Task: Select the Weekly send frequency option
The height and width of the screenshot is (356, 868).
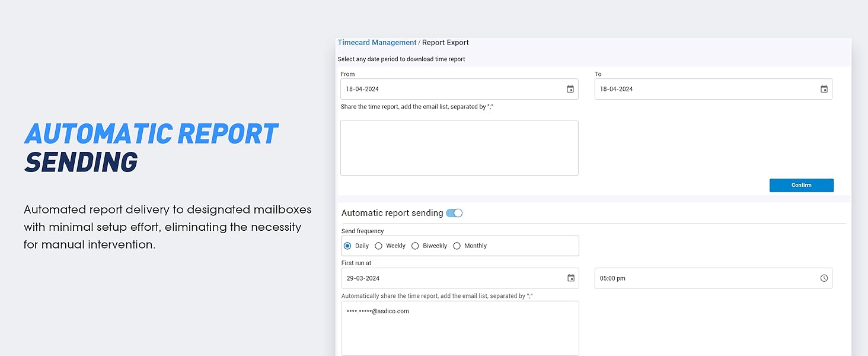Action: (x=379, y=246)
